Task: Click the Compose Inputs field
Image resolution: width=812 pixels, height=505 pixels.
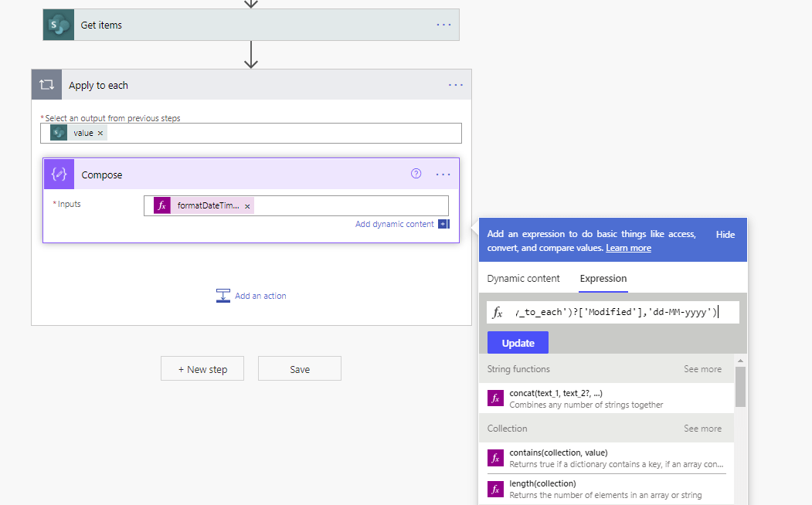Action: [x=296, y=205]
